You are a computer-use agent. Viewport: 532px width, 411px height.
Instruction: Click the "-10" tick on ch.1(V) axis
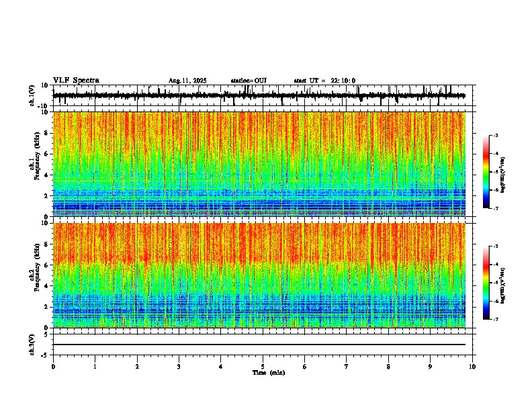click(x=44, y=105)
